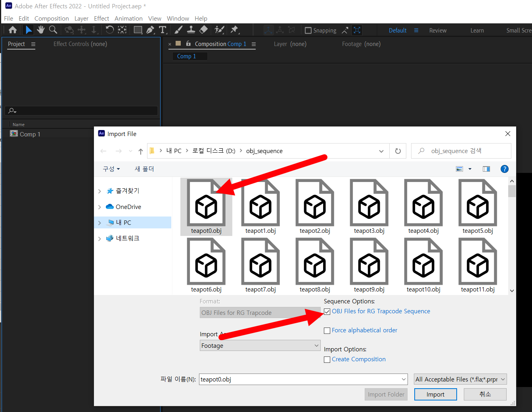Open the Animation menu
This screenshot has height=412, width=532.
click(x=128, y=19)
